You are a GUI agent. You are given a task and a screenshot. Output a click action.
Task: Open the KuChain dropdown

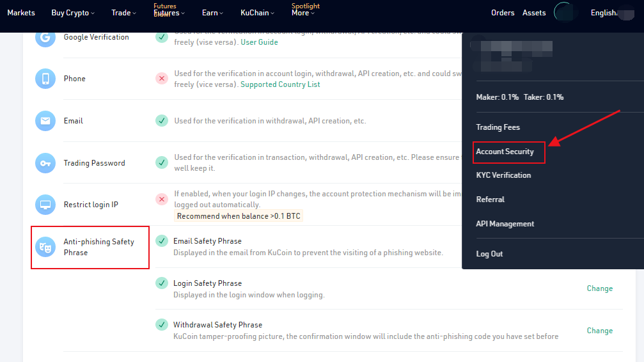[257, 13]
